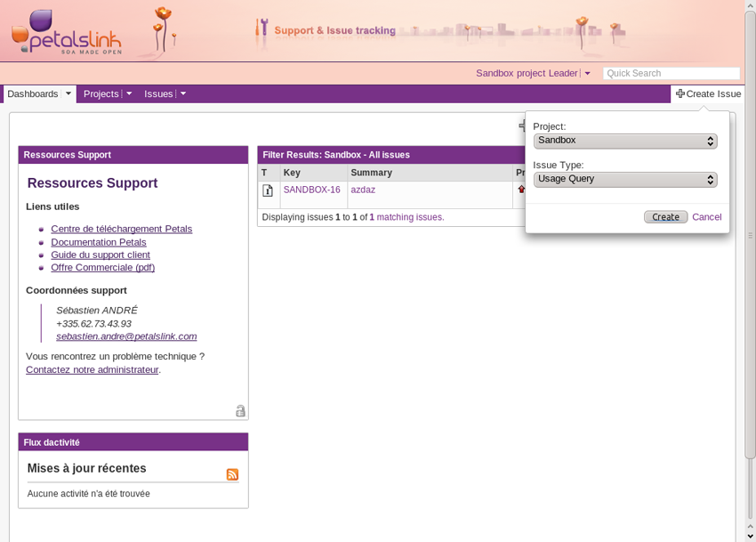The height and width of the screenshot is (542, 756).
Task: Click the plus icon beside Create Issue
Action: [x=680, y=93]
